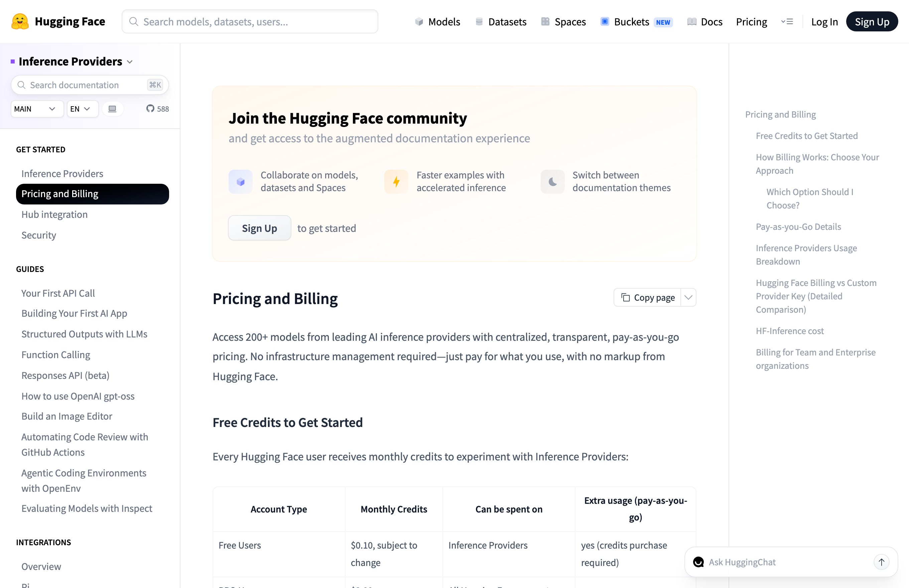Image resolution: width=909 pixels, height=588 pixels.
Task: Click the moon documentation themes icon
Action: tap(552, 181)
